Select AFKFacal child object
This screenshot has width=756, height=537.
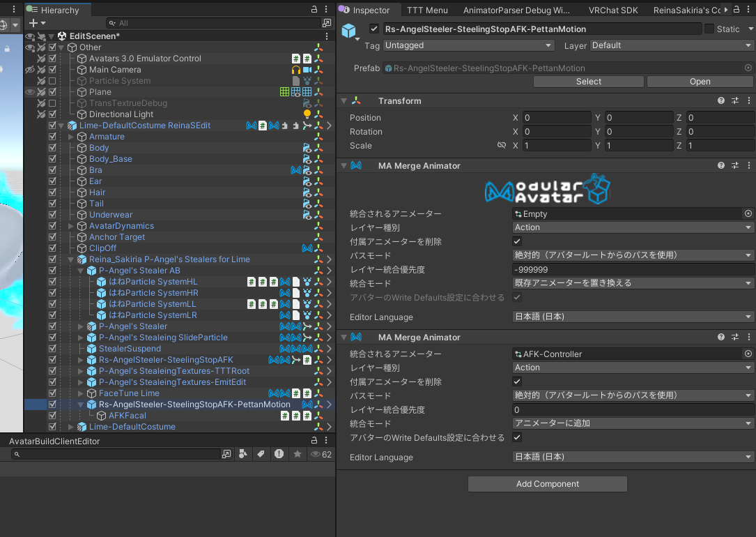[x=128, y=416]
